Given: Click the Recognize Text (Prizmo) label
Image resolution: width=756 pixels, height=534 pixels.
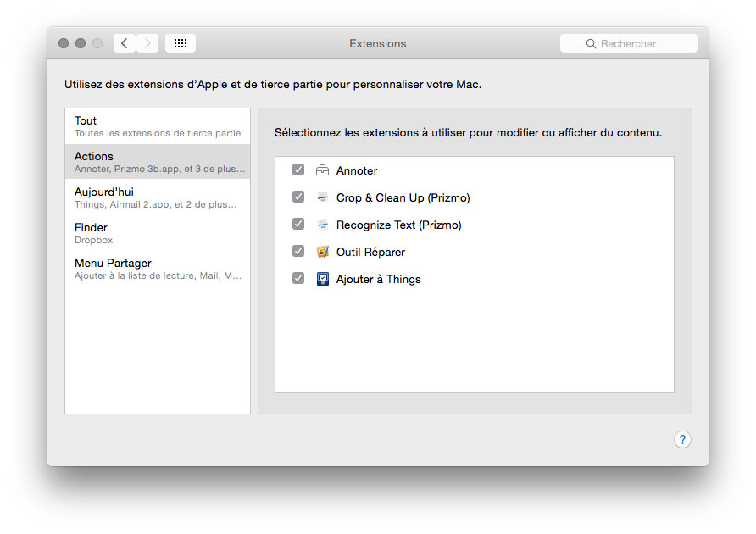Looking at the screenshot, I should click(398, 225).
